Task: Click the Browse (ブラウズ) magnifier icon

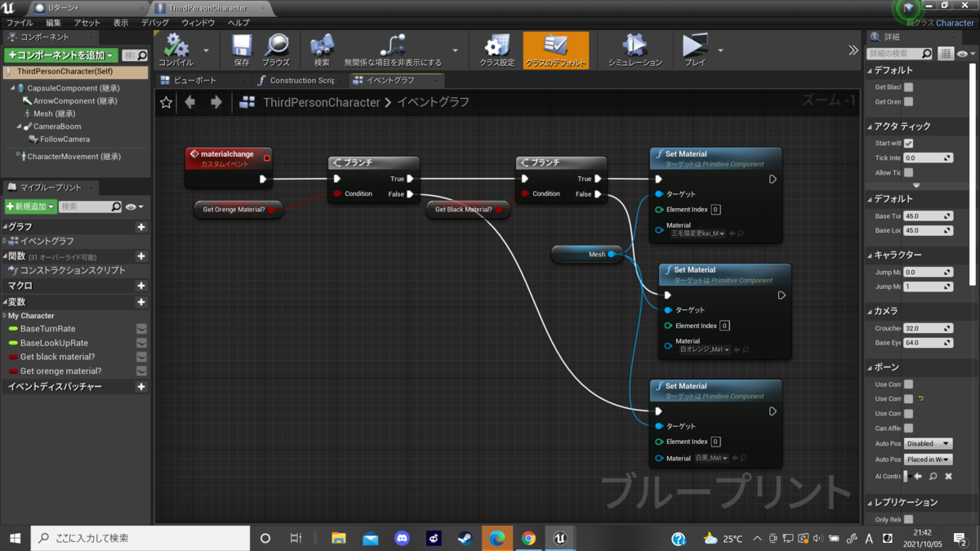Action: (276, 46)
